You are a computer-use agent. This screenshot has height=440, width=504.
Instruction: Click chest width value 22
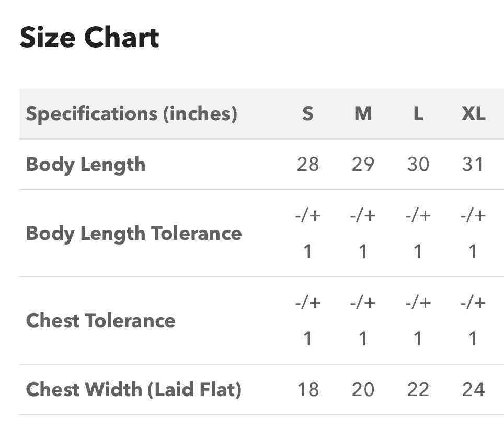tap(418, 390)
